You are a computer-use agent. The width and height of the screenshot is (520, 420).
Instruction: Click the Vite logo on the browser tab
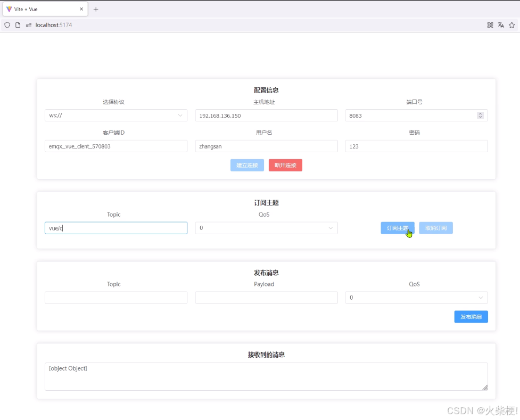9,9
